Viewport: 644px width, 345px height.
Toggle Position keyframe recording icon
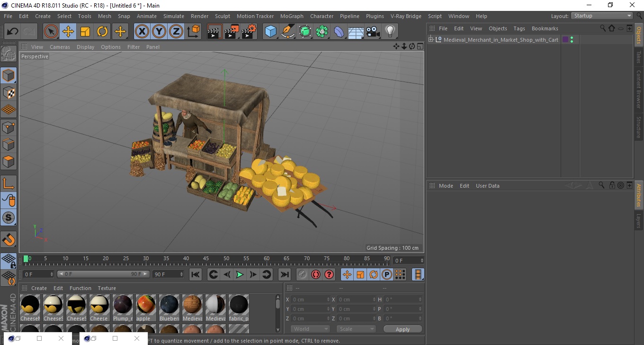[347, 274]
